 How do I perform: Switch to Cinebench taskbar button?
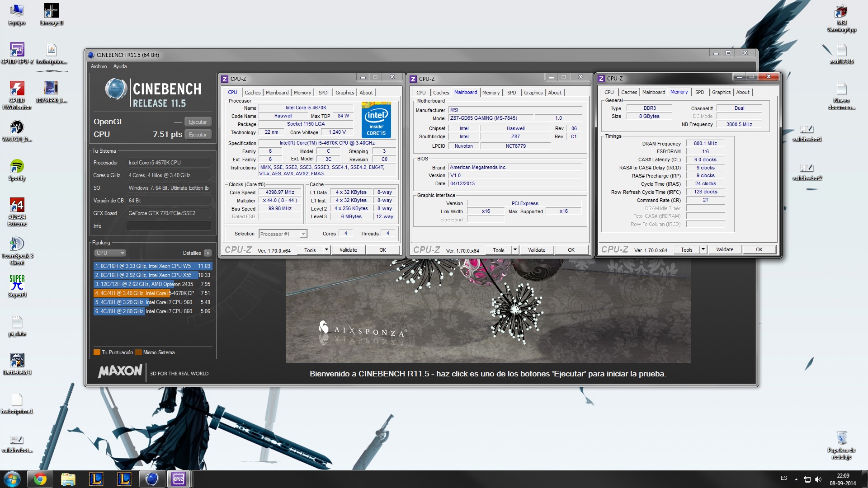[x=151, y=479]
